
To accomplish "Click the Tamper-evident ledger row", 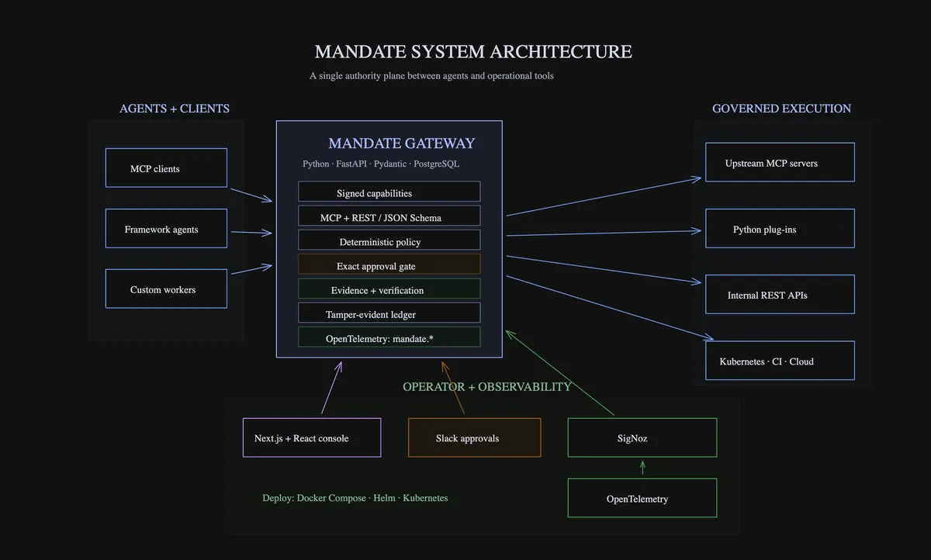I will click(x=389, y=313).
